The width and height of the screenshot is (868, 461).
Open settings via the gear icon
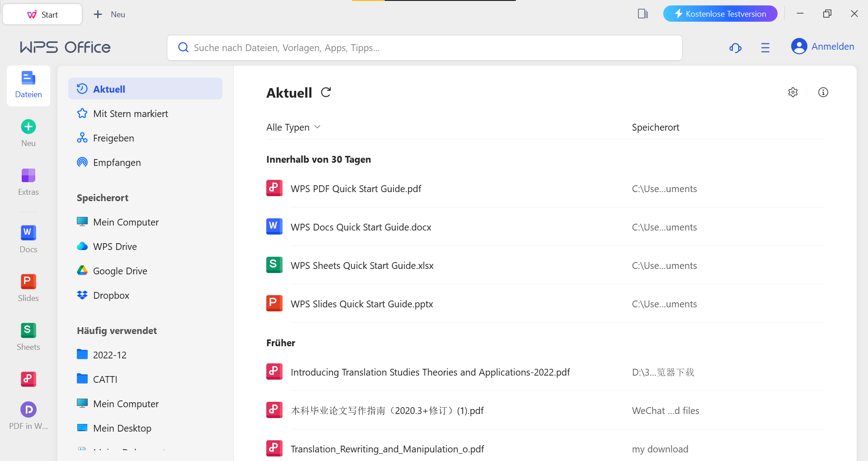tap(793, 92)
